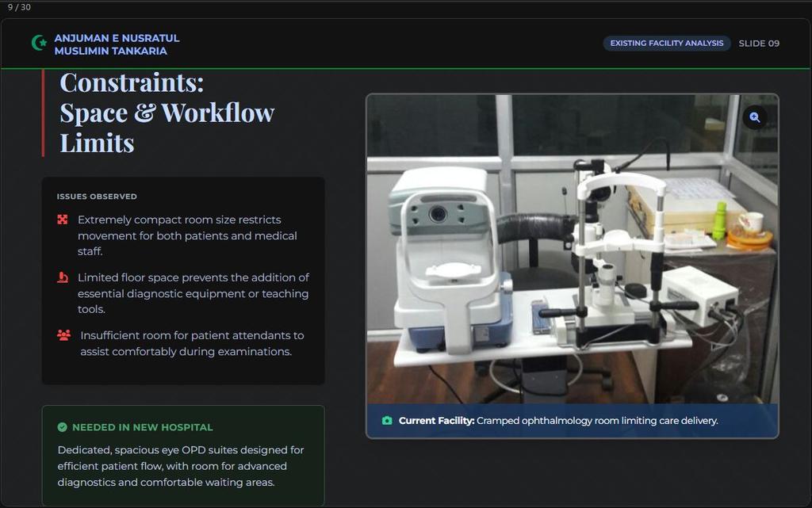Viewport: 812px width, 508px height.
Task: Select the third bullet about patient attendants
Action: [x=190, y=342]
